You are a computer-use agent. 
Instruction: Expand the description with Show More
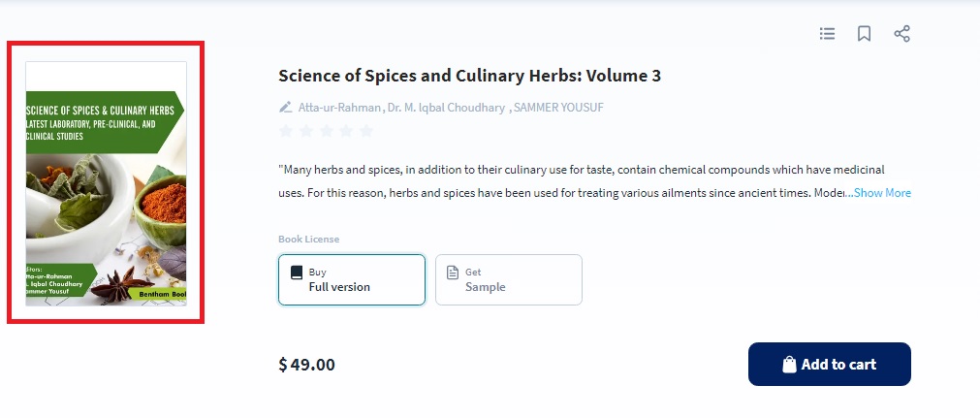coord(882,193)
